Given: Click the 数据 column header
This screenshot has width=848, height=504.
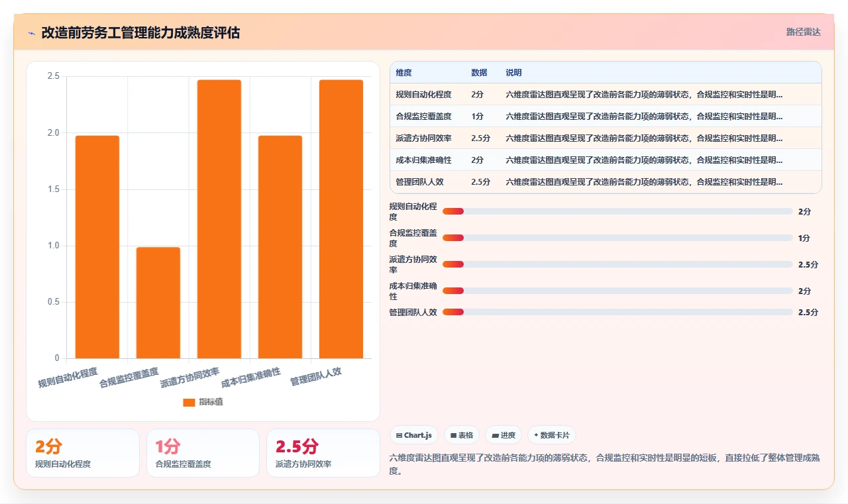Looking at the screenshot, I should coord(479,72).
